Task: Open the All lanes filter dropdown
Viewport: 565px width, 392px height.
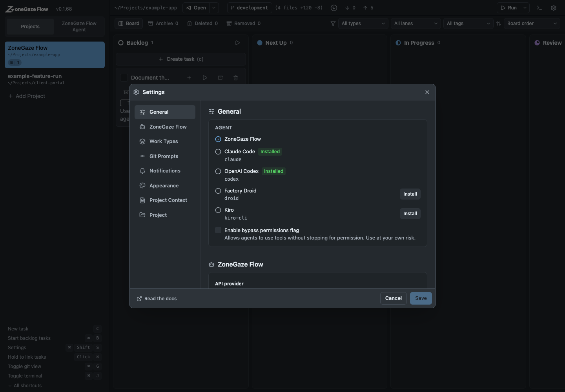Action: (416, 24)
